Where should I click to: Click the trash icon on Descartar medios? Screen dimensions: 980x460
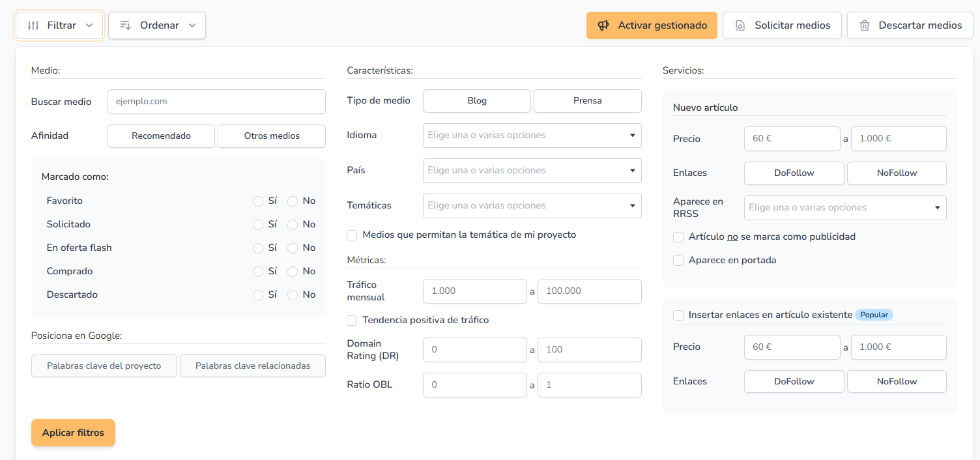(x=865, y=25)
